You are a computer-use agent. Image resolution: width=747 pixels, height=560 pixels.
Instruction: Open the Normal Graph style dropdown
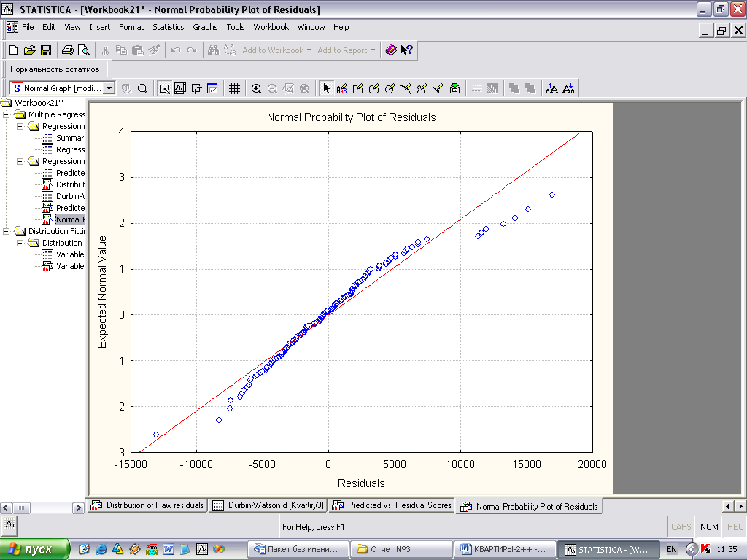coord(109,88)
